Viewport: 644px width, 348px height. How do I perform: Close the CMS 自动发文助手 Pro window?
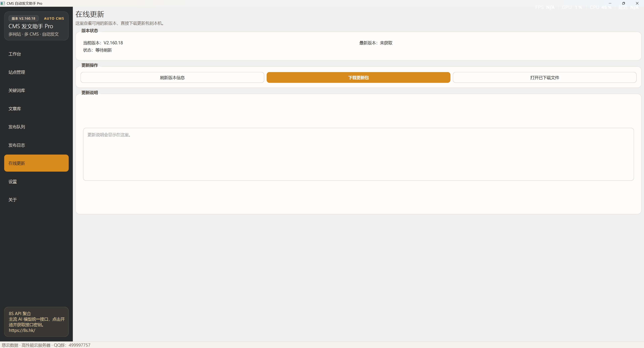[x=637, y=3]
